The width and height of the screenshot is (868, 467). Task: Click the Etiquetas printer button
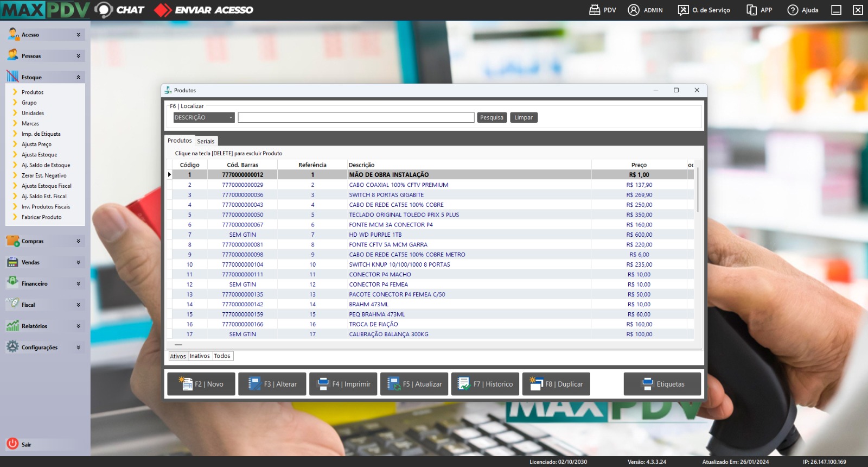[662, 384]
